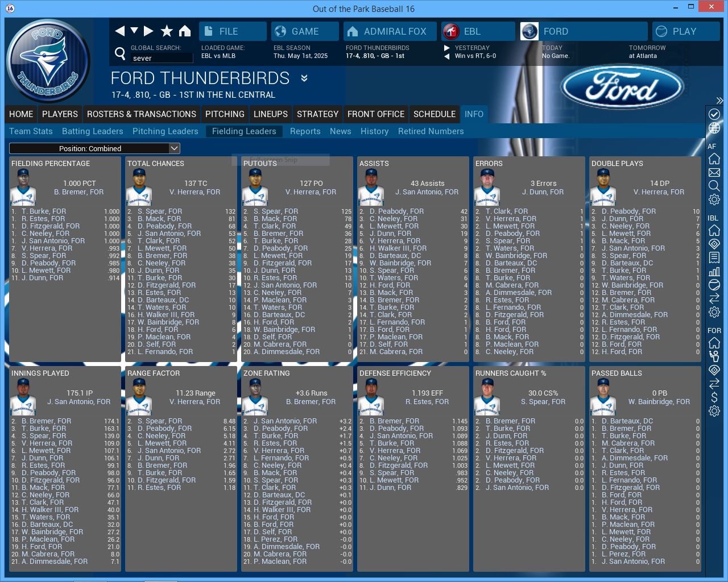Screen dimensions: 728x582
Task: Open the PITCHING tab
Action: (225, 114)
